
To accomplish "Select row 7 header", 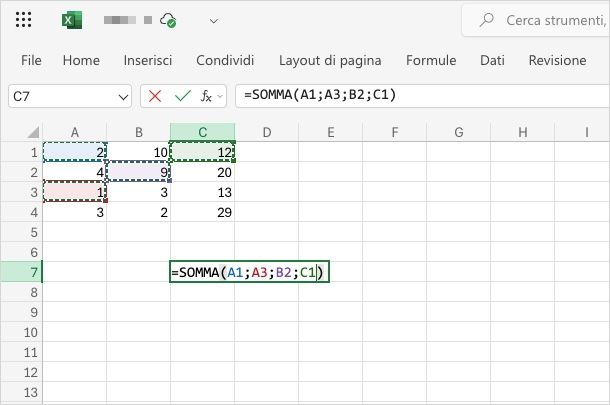I will 21,272.
